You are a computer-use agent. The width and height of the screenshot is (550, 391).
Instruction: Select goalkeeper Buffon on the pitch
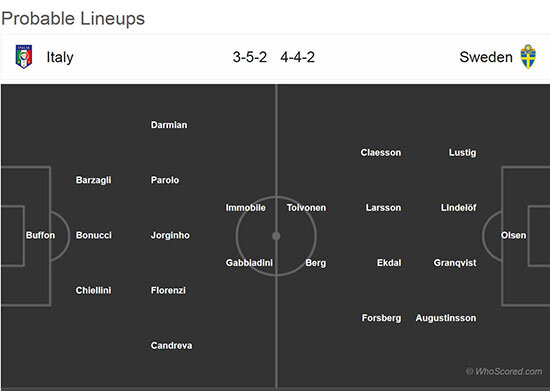(40, 235)
